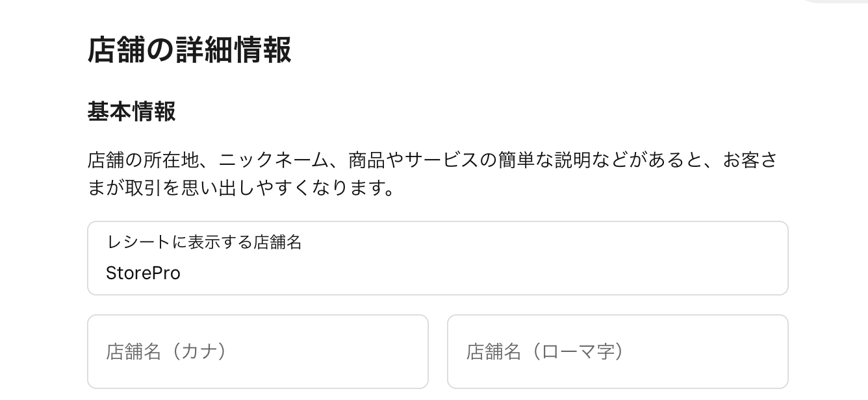
Task: Click the レシートに表示する店舗名 label
Action: 203,241
